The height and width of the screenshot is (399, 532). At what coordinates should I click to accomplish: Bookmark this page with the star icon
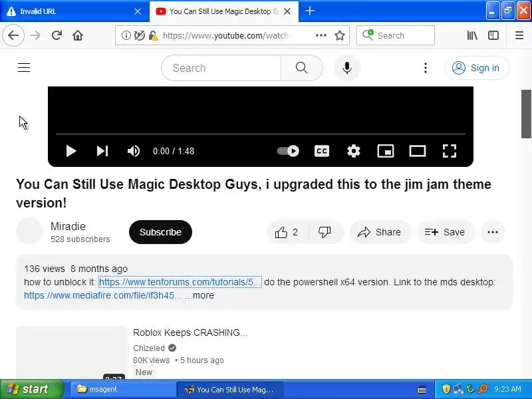[x=340, y=35]
